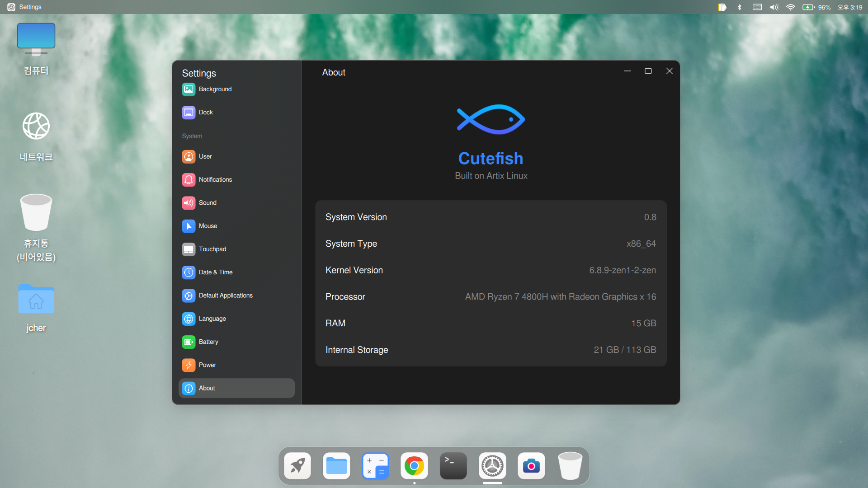Screen dimensions: 868x488
Task: Click the kernel version 6.8.9-zen1-2-zen
Action: [x=623, y=270]
